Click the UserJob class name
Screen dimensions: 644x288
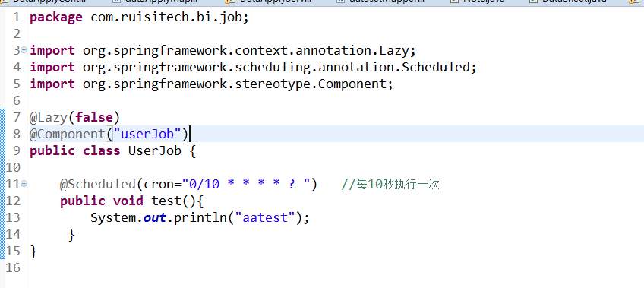(155, 151)
